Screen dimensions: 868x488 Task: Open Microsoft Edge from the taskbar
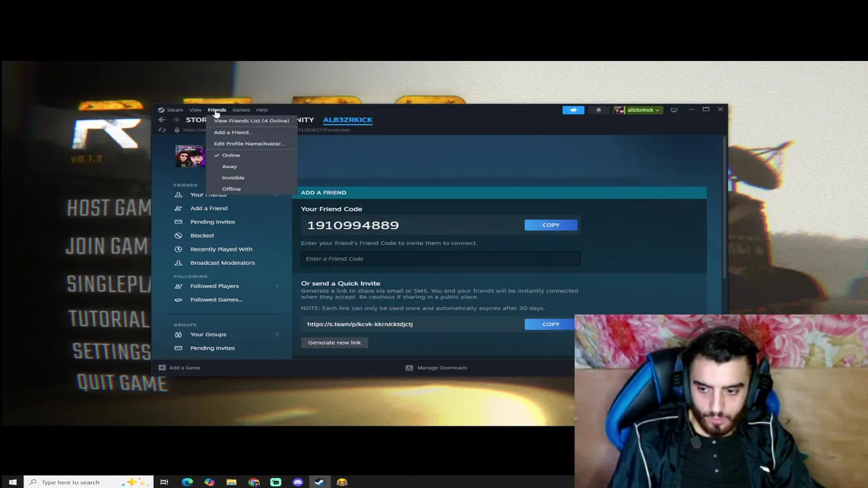[187, 482]
